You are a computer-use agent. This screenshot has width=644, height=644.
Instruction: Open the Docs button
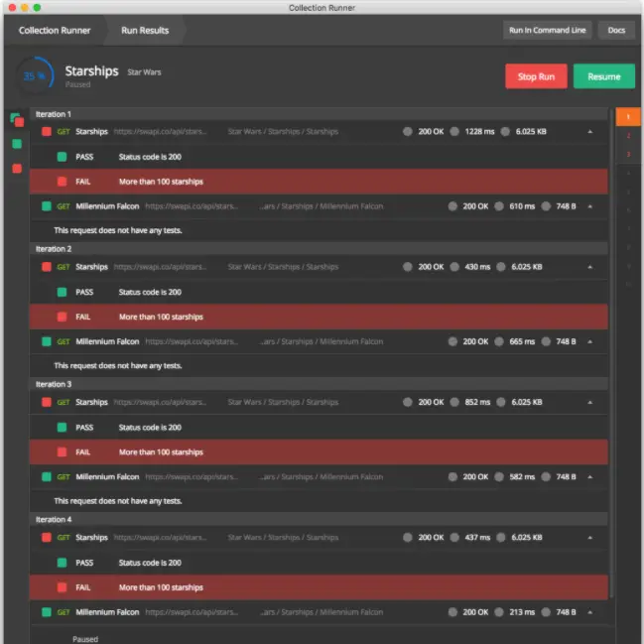[616, 31]
